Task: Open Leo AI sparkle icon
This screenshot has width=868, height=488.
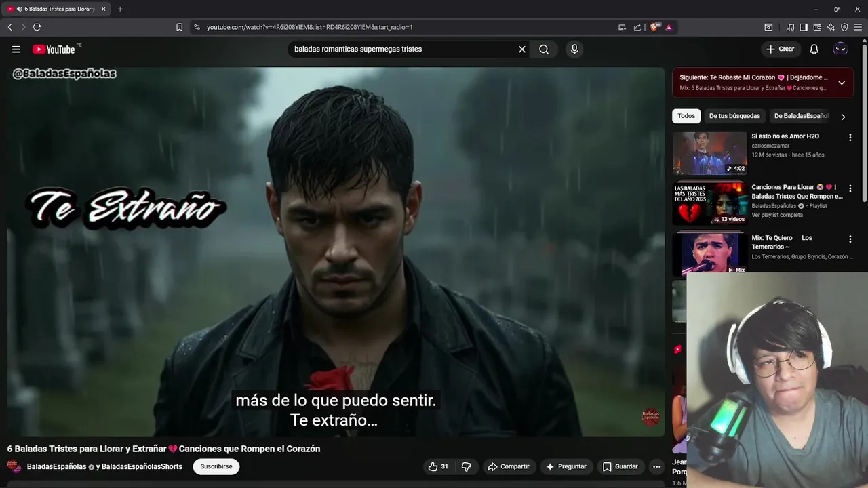Action: 831,27
